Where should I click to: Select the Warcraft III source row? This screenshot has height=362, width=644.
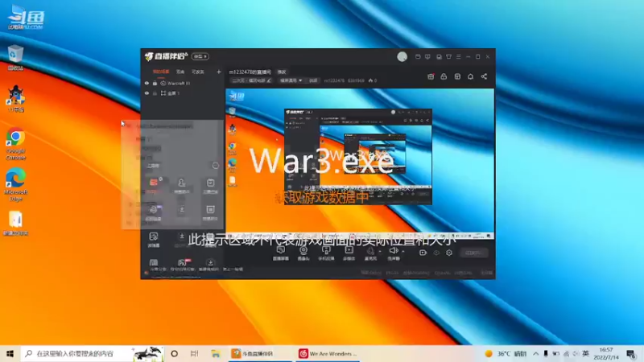183,84
